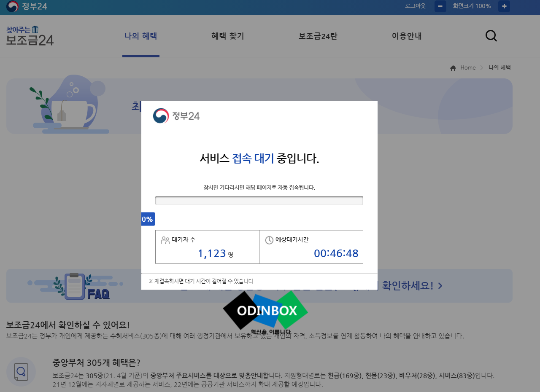Click the document search icon beside 중앙부처
The height and width of the screenshot is (392, 540).
click(x=21, y=372)
